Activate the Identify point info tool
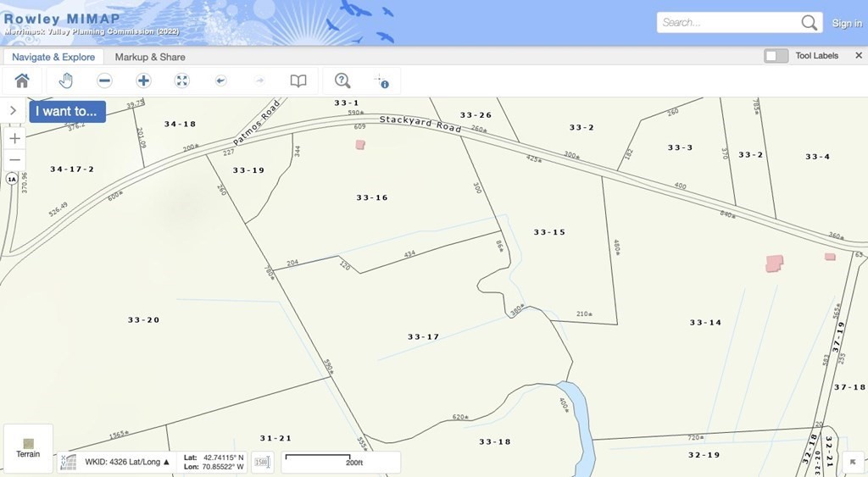 (x=381, y=80)
